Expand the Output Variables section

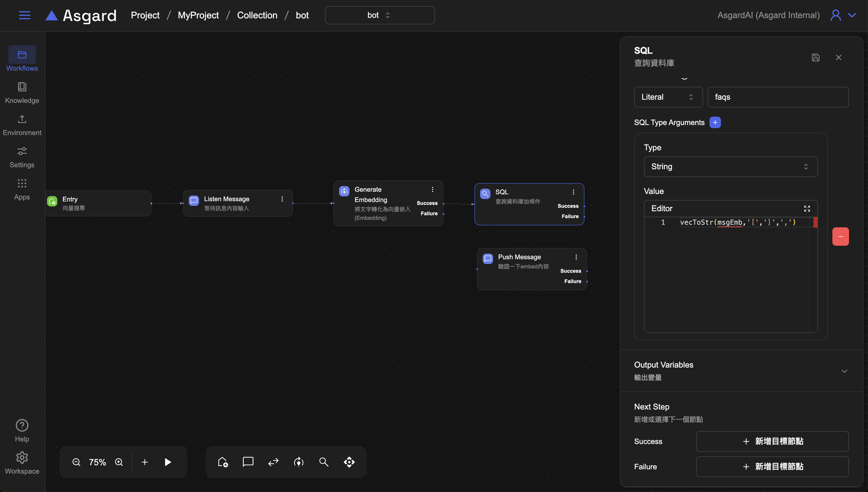tap(844, 371)
